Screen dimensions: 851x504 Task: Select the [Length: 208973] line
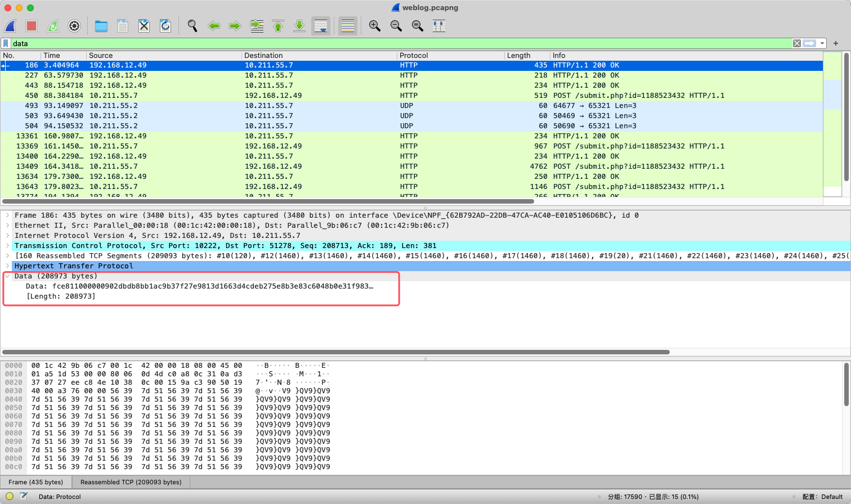(x=61, y=296)
